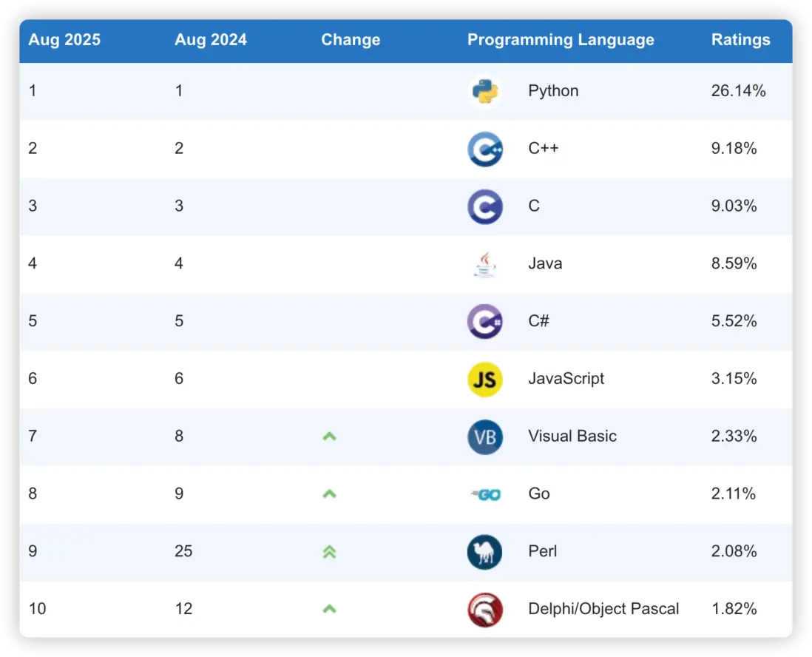Image resolution: width=812 pixels, height=657 pixels.
Task: Click the C language logo icon
Action: 485,206
